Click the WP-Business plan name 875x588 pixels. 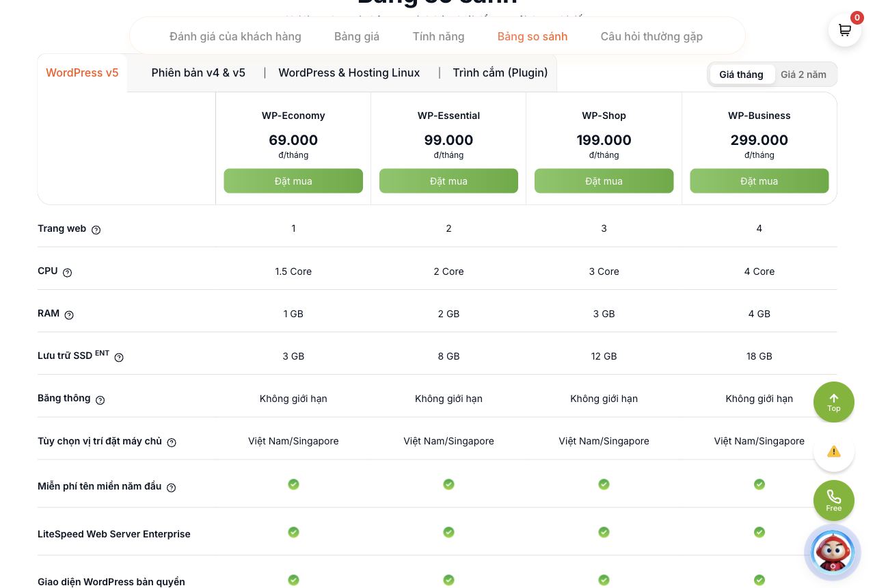(759, 116)
